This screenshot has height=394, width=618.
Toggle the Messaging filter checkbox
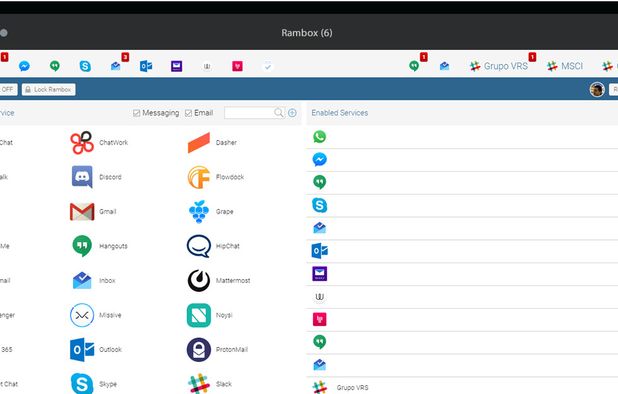click(x=137, y=113)
